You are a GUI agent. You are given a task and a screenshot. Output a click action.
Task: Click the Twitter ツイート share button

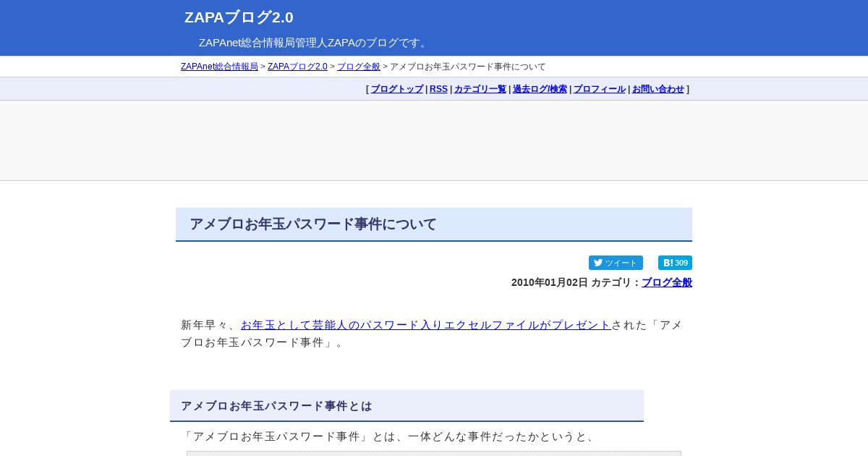[616, 263]
